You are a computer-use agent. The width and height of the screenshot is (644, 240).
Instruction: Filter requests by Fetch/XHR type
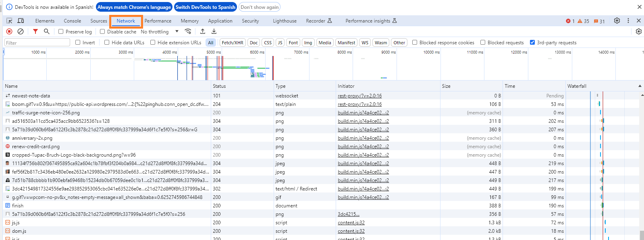(232, 43)
